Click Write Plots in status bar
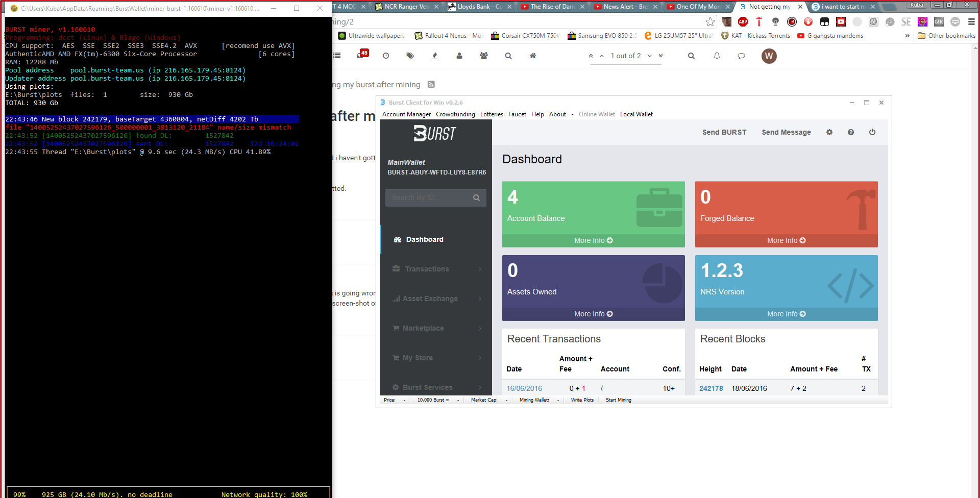980x498 pixels. click(582, 400)
